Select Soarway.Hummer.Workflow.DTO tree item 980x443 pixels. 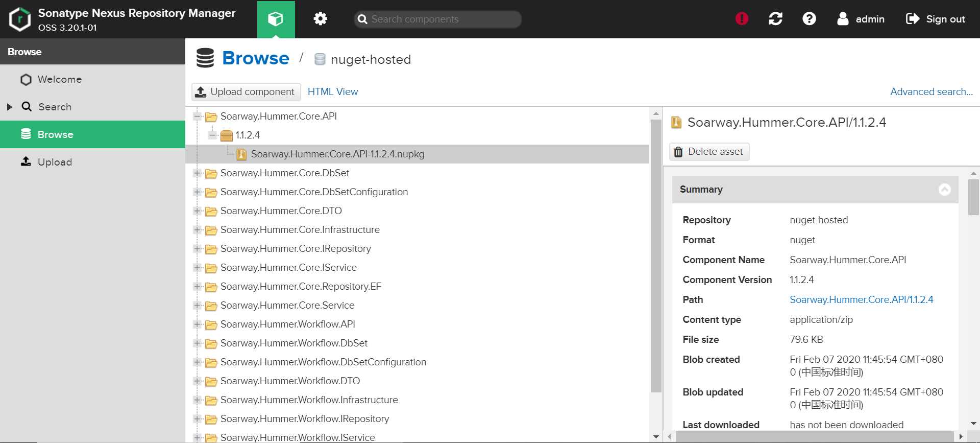[290, 381]
